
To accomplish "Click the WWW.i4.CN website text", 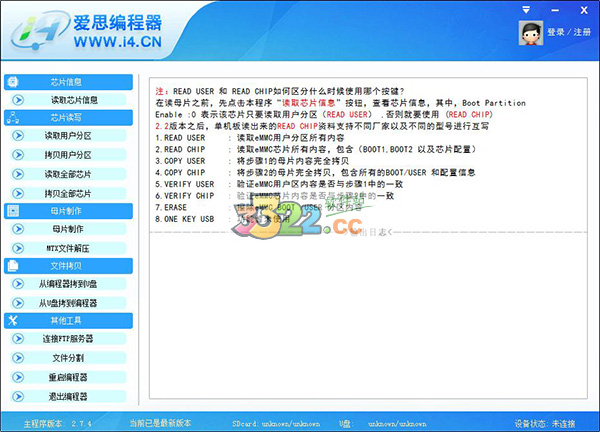I will click(x=118, y=41).
